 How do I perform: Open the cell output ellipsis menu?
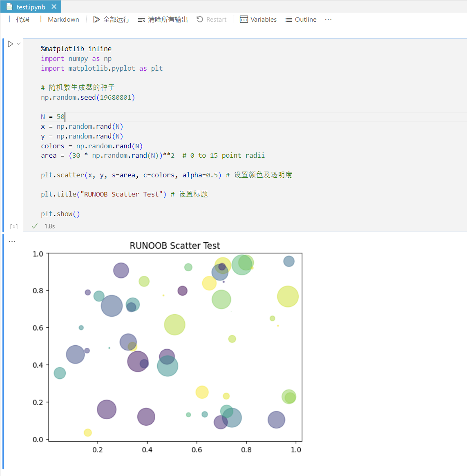coord(12,241)
